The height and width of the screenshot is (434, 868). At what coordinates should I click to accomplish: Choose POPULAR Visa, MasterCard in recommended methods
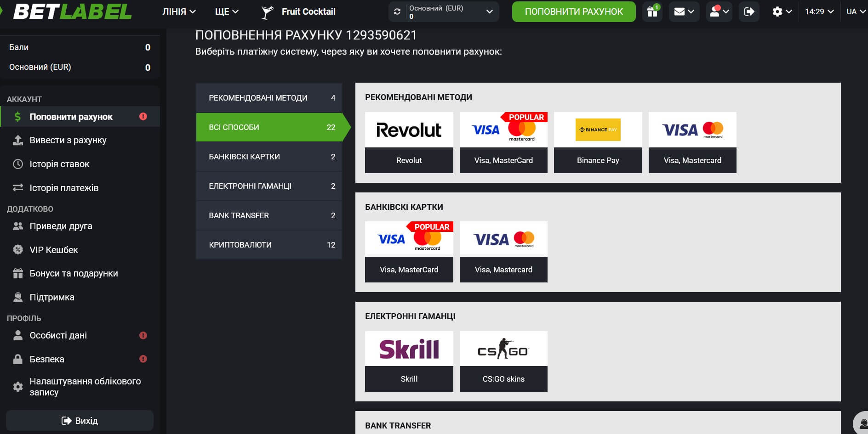[503, 142]
